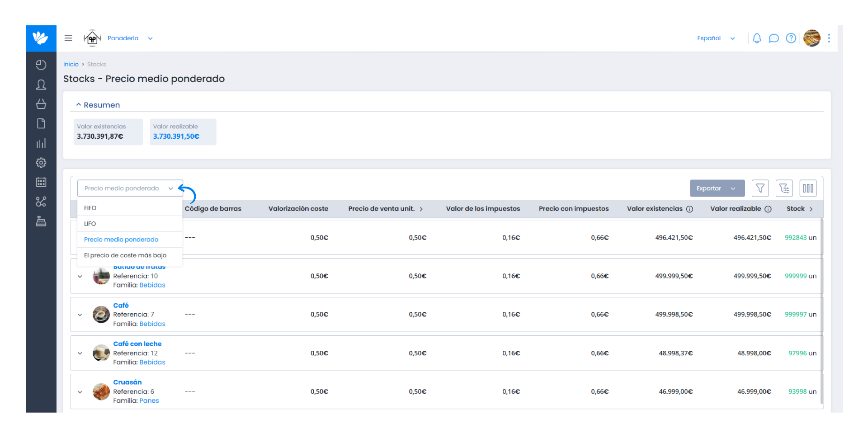Open the shopping basket icon in sidebar

pyautogui.click(x=41, y=104)
